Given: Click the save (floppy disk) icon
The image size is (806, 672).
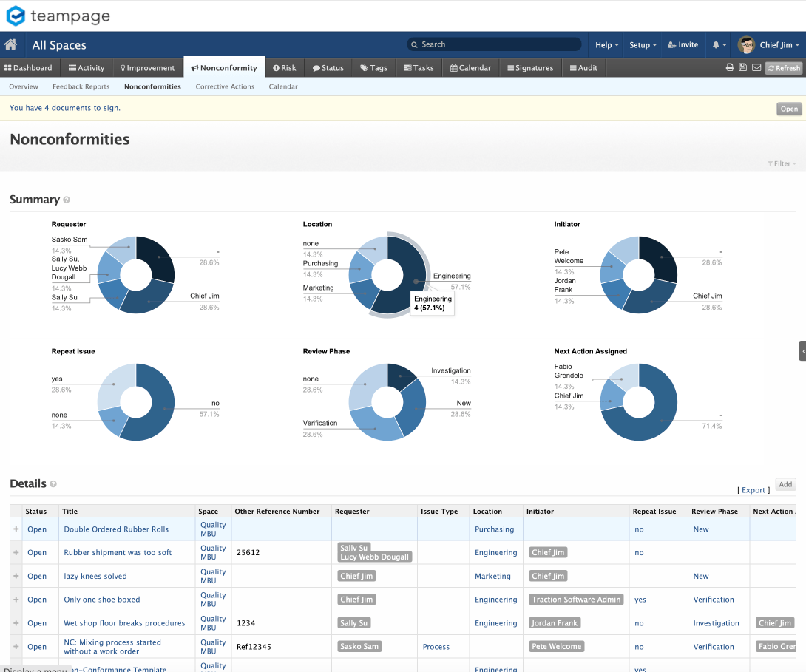Looking at the screenshot, I should [x=743, y=68].
